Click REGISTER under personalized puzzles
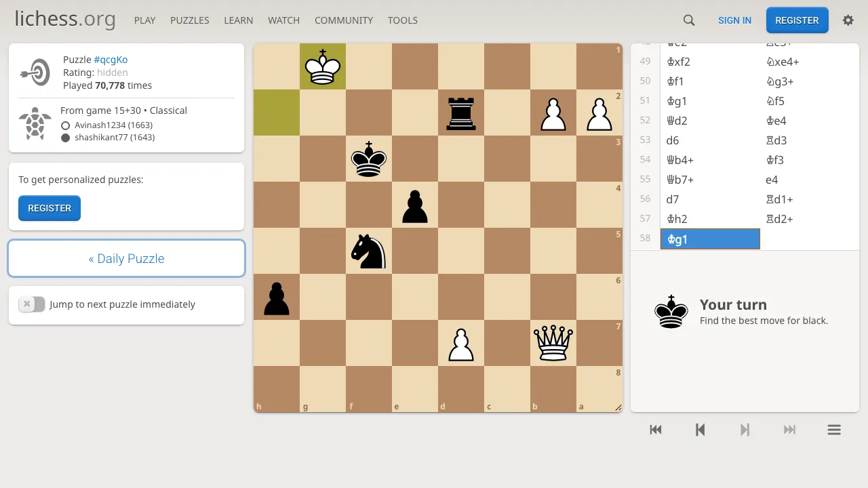 [50, 208]
